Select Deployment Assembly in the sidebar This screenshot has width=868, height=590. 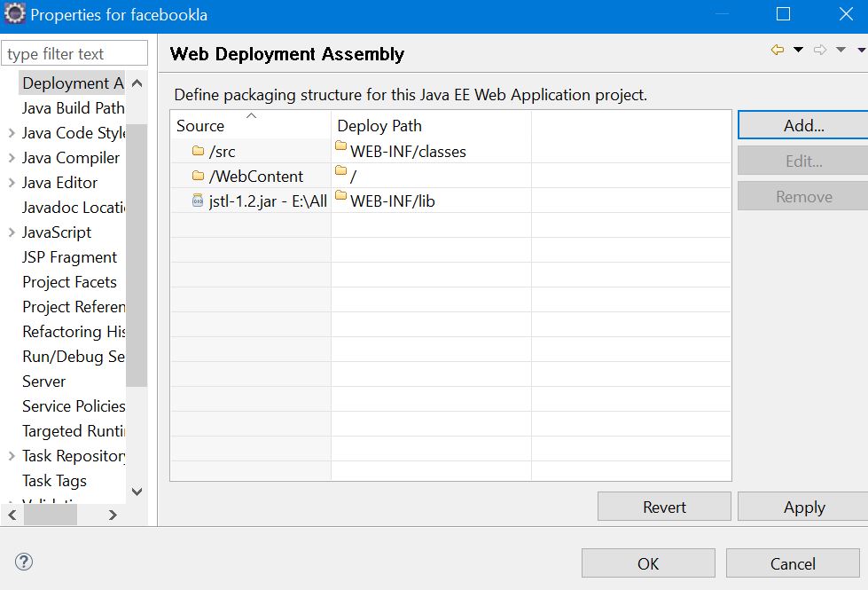tap(71, 83)
